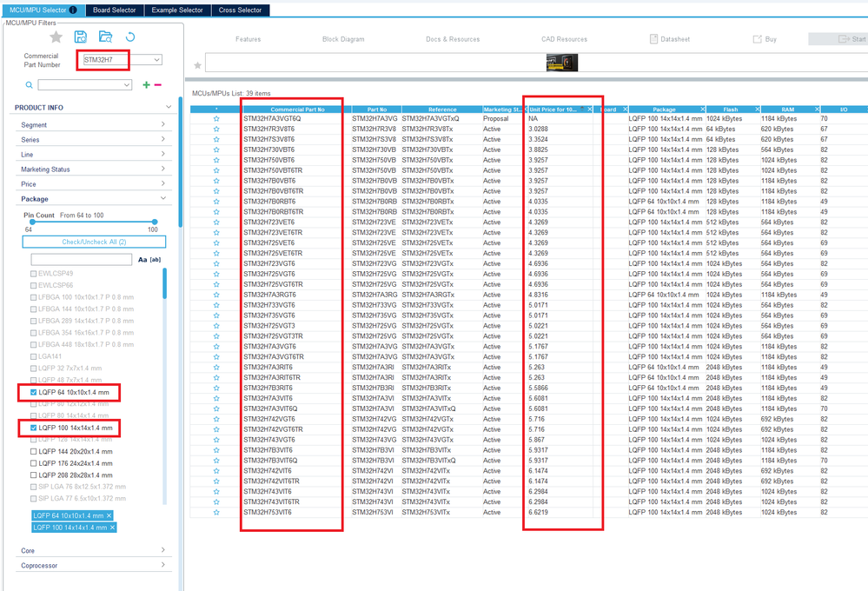Uncheck LQFP 100 14x14x1.4 mm package

click(33, 428)
